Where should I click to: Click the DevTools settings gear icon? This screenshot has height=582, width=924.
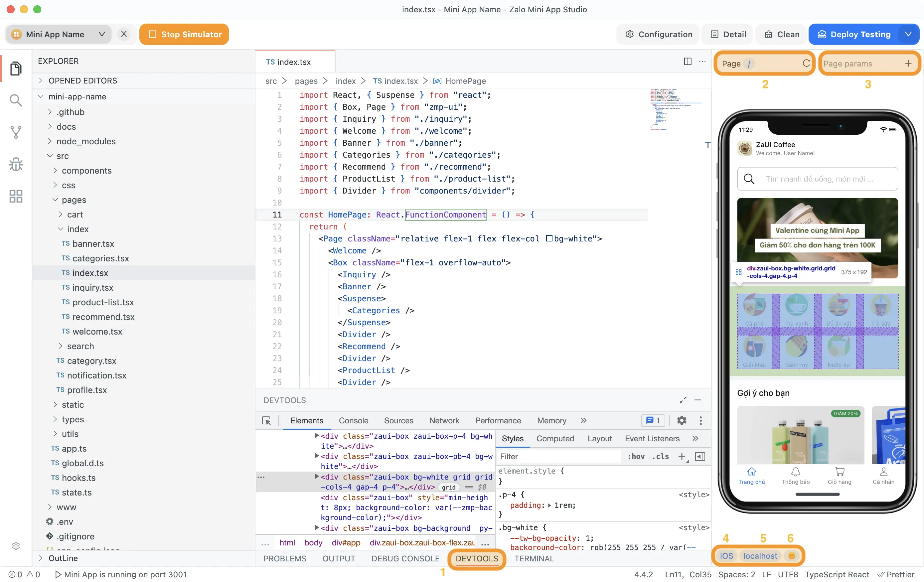coord(682,420)
